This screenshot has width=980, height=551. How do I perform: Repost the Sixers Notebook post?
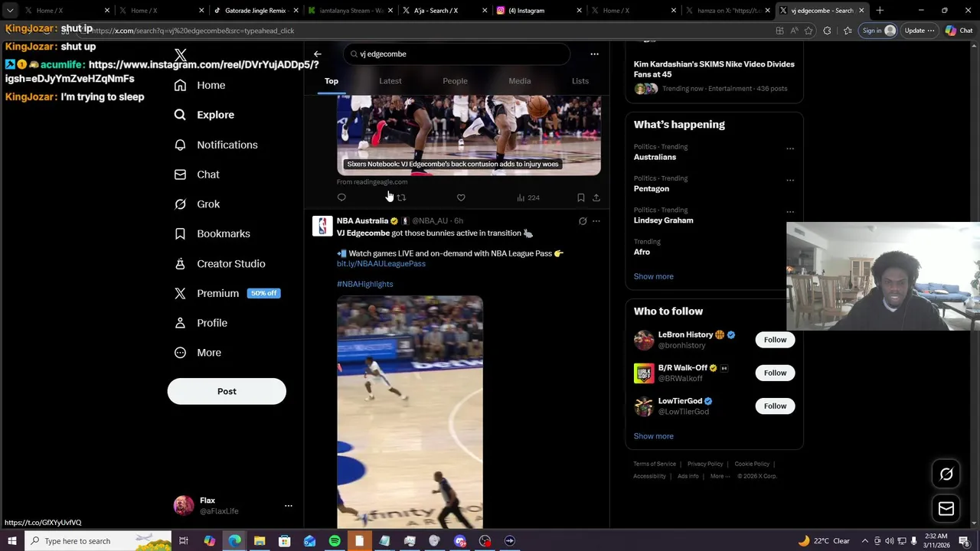[x=401, y=197]
